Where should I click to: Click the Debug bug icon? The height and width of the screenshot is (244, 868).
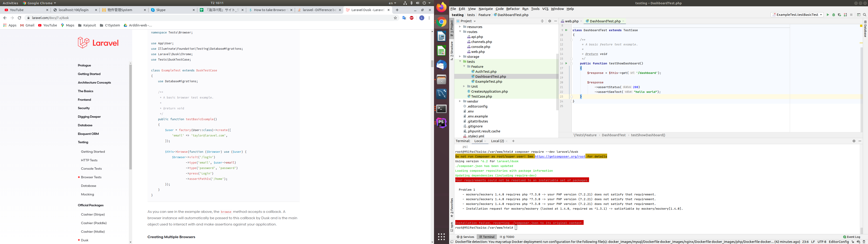[834, 15]
